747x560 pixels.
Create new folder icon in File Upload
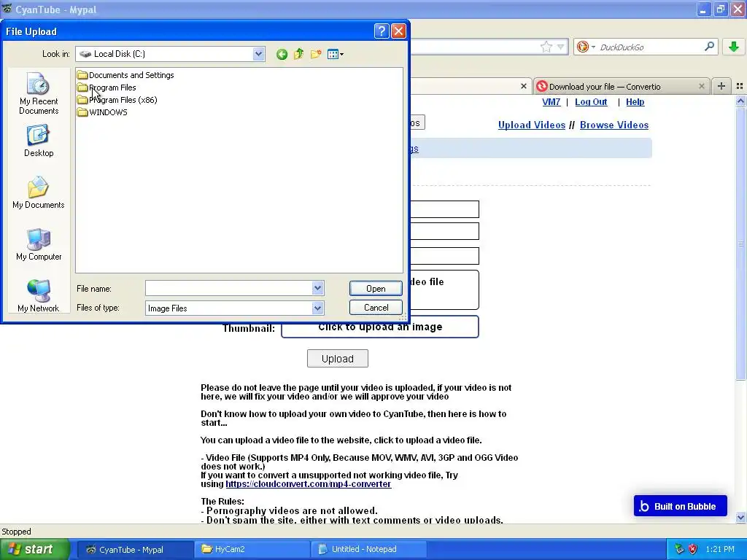pos(316,54)
